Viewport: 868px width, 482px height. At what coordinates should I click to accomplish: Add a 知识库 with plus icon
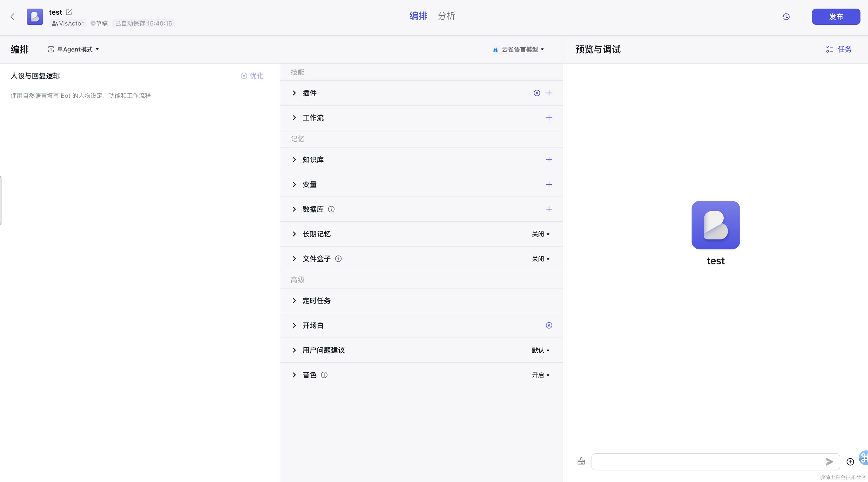[549, 160]
